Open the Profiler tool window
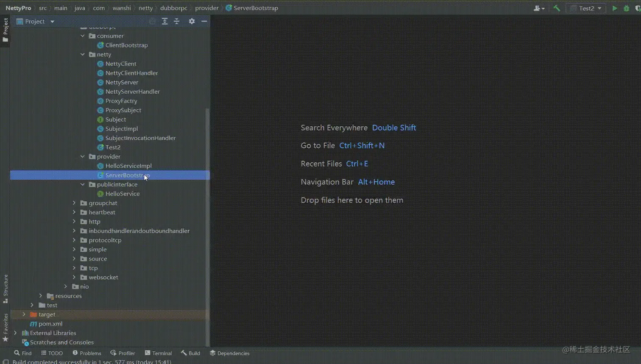The image size is (641, 364). click(x=123, y=353)
